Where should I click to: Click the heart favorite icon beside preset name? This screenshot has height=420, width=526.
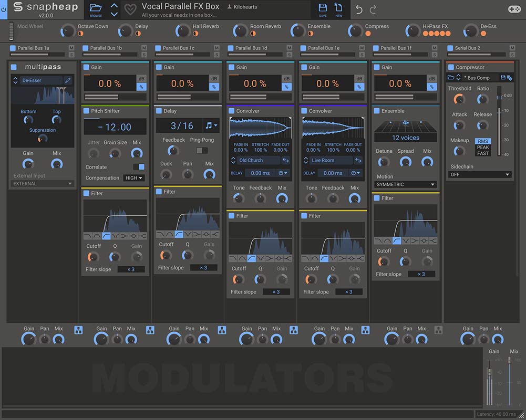point(130,9)
